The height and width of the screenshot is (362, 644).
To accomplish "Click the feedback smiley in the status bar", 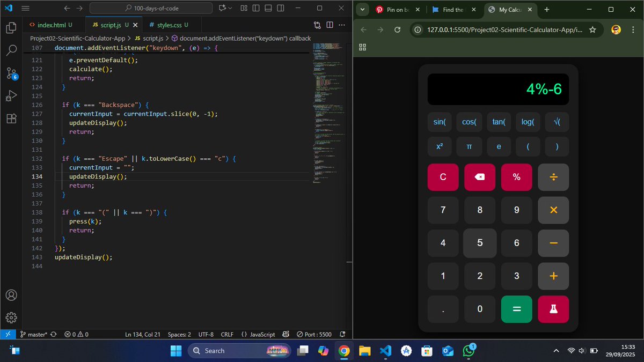I will [x=285, y=334].
